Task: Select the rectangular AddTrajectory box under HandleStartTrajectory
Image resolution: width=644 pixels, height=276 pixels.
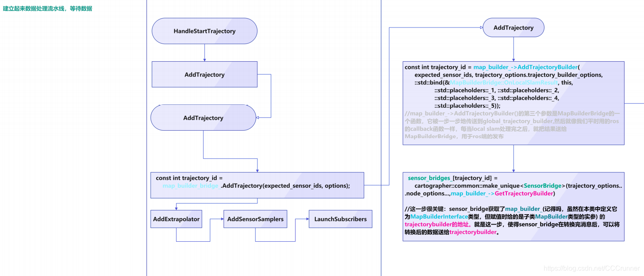Action: 205,74
